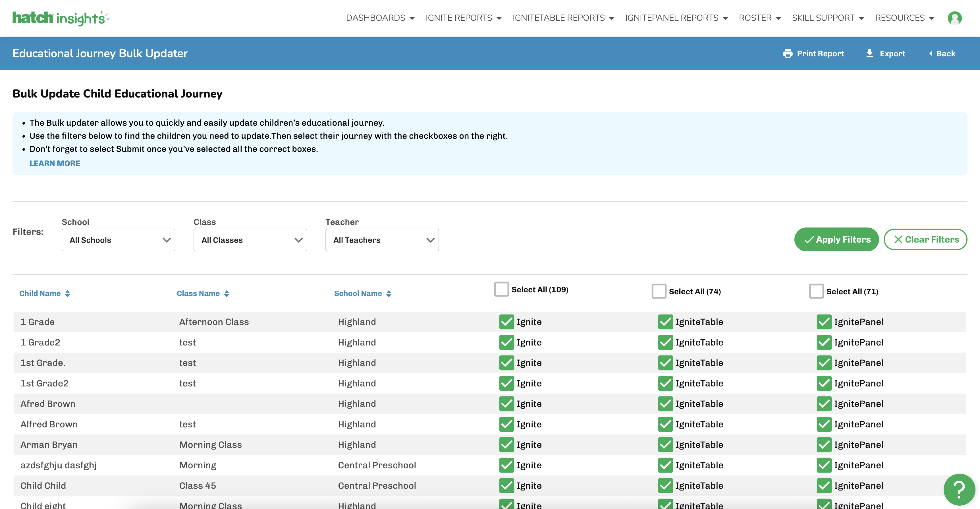Uncheck IgniteTable for 1 Grade2
Viewport: 980px width, 509px height.
[x=665, y=343]
